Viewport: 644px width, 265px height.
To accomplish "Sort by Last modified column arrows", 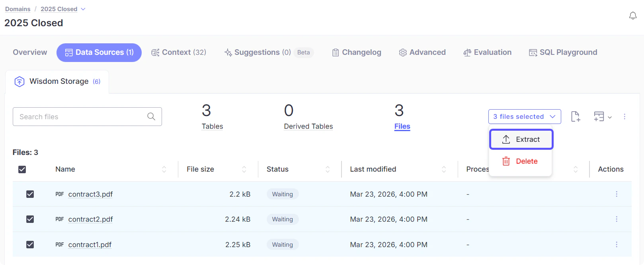I will [x=444, y=169].
